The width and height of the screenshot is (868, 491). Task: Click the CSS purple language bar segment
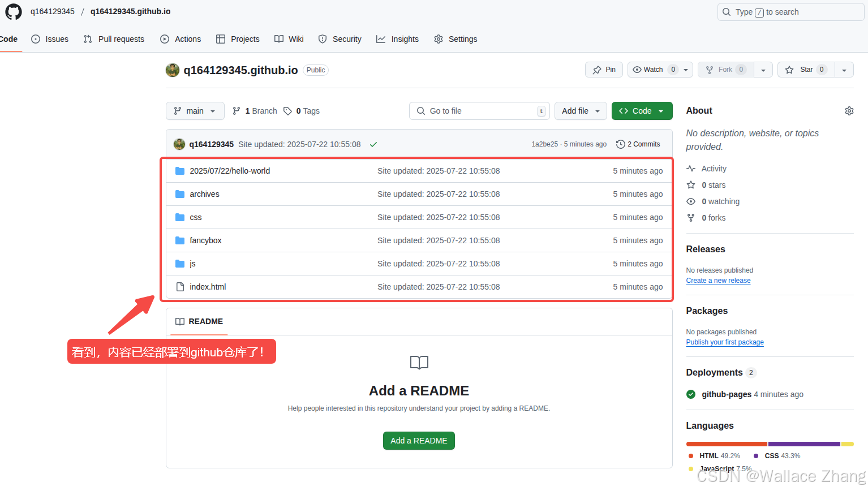tap(804, 444)
